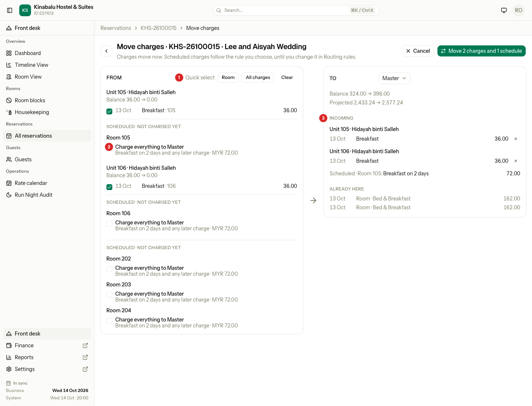Click the KS property logo badge
Screen dimensions: 532x406
[x=25, y=10]
